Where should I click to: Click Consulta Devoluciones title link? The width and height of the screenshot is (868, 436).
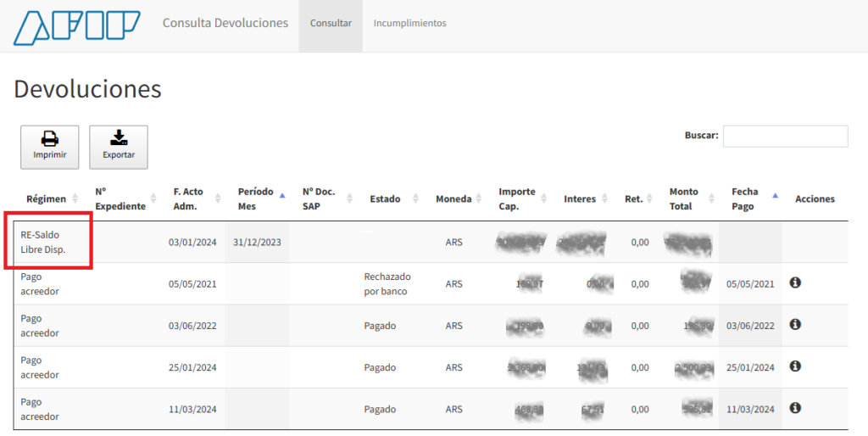(225, 23)
